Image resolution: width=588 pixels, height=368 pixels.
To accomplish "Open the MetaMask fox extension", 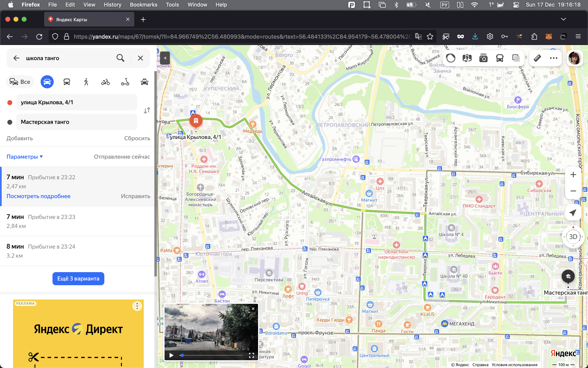I will (549, 37).
